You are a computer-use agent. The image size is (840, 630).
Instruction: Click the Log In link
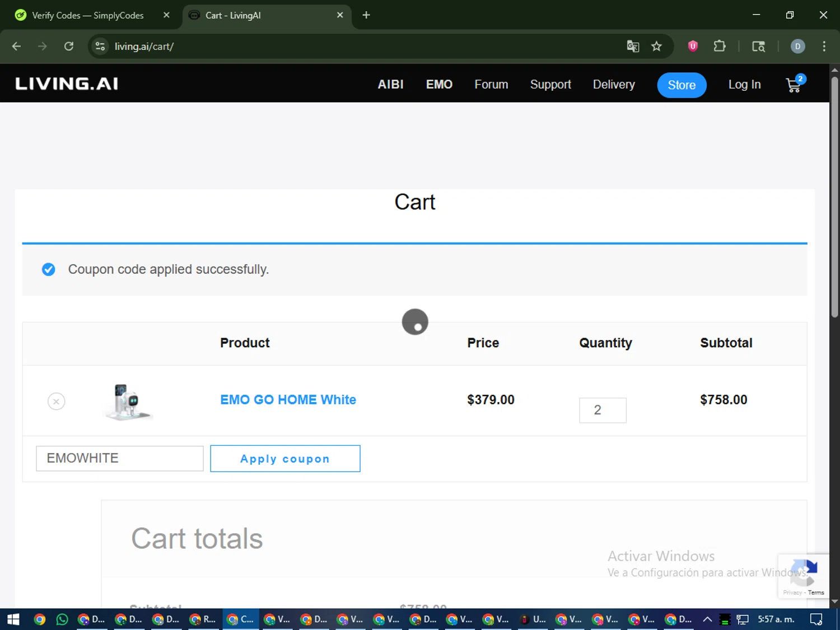tap(744, 85)
